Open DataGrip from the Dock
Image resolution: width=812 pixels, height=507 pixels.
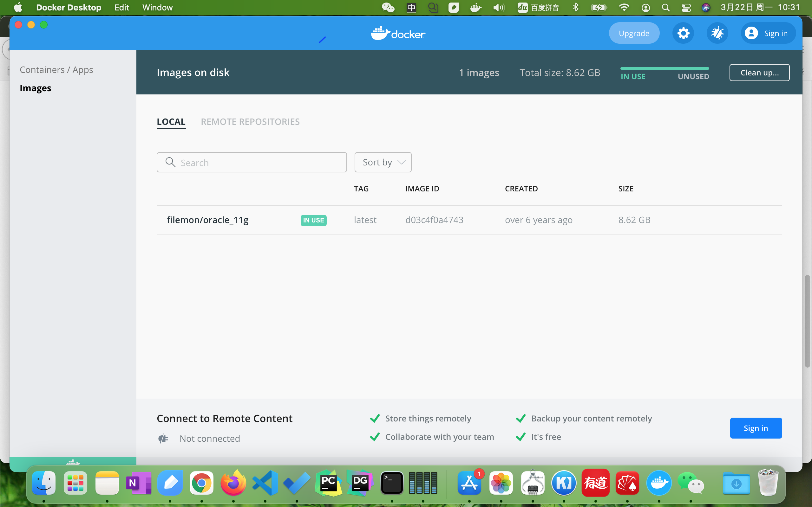point(360,483)
